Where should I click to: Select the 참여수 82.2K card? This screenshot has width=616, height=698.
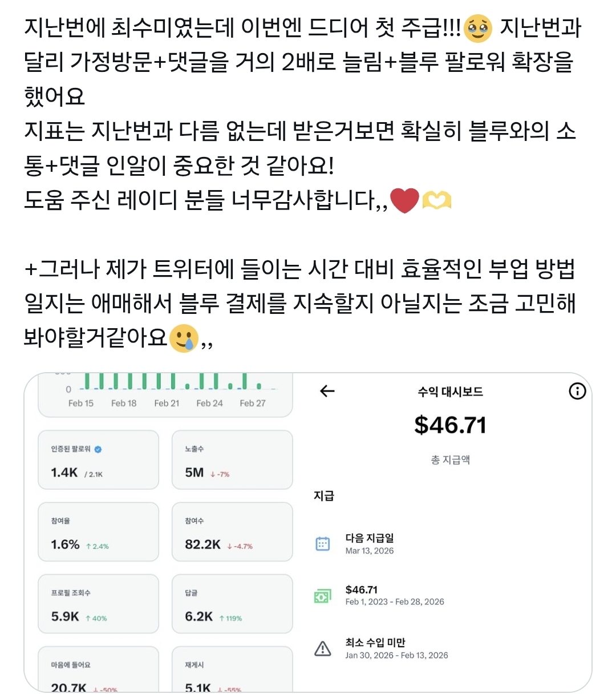coord(232,532)
